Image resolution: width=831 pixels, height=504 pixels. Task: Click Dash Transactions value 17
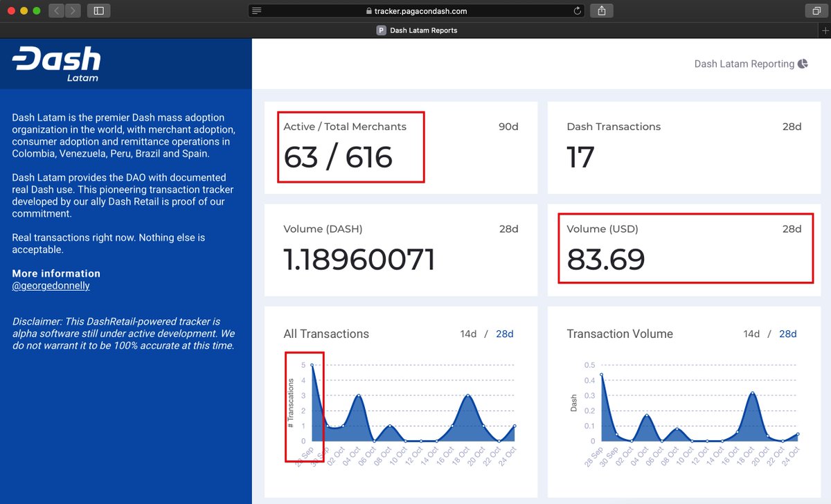580,158
